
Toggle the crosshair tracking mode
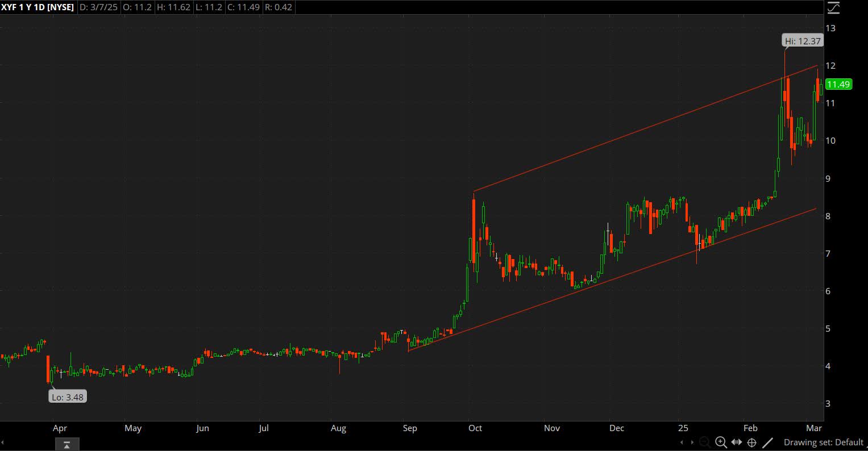click(x=751, y=442)
